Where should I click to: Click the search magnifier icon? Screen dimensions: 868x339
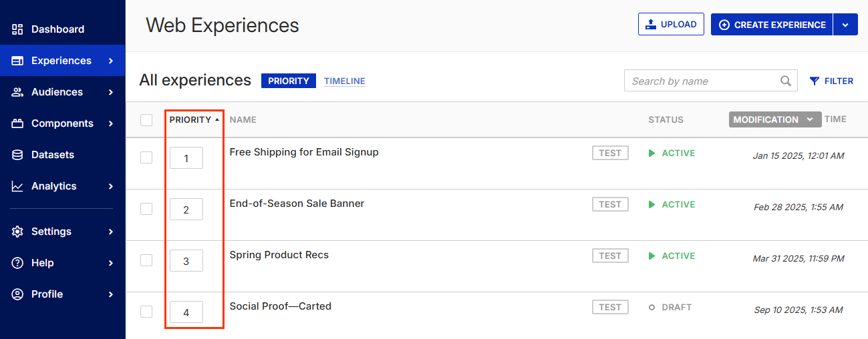click(786, 81)
